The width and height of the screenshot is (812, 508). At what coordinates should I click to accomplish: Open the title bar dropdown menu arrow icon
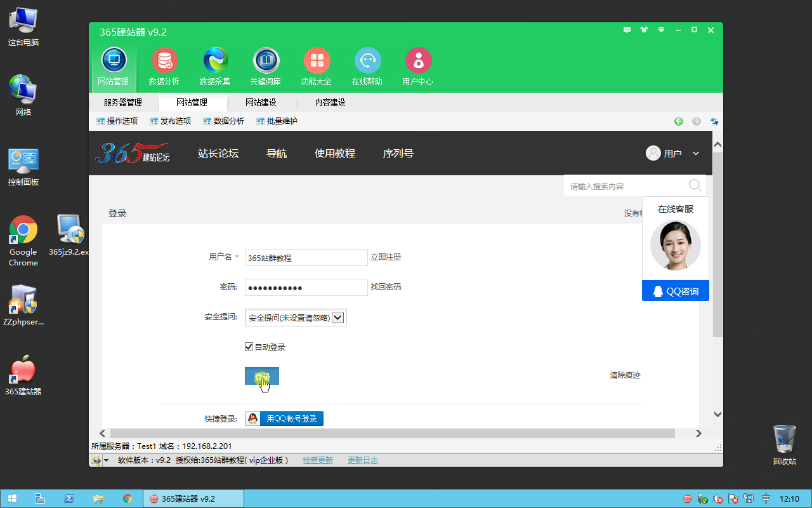click(x=661, y=30)
